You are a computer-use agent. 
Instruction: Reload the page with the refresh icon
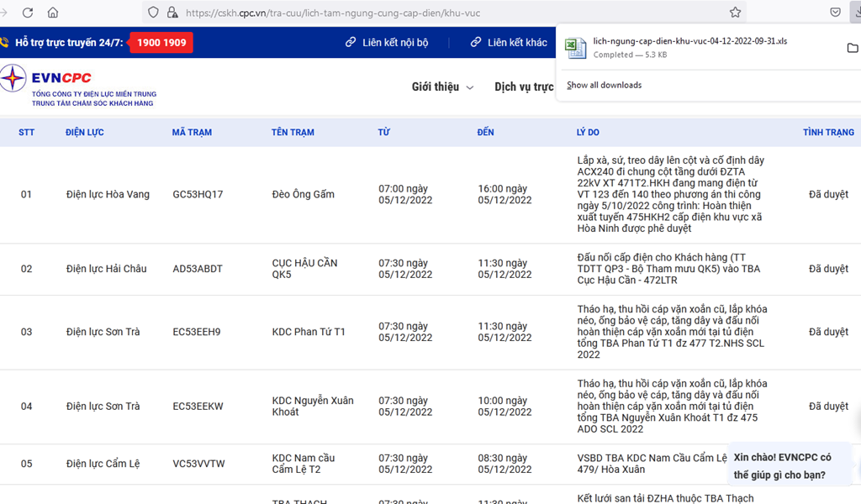[x=28, y=13]
